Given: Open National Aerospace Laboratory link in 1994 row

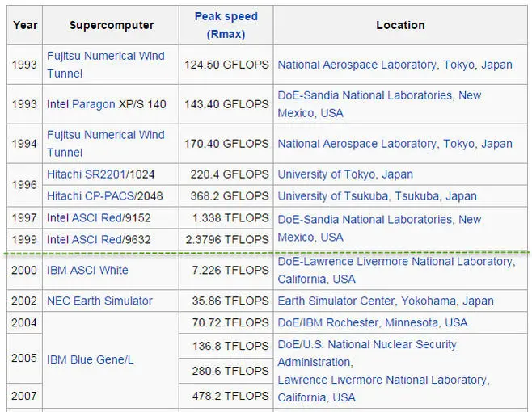Looking at the screenshot, I should click(357, 144).
